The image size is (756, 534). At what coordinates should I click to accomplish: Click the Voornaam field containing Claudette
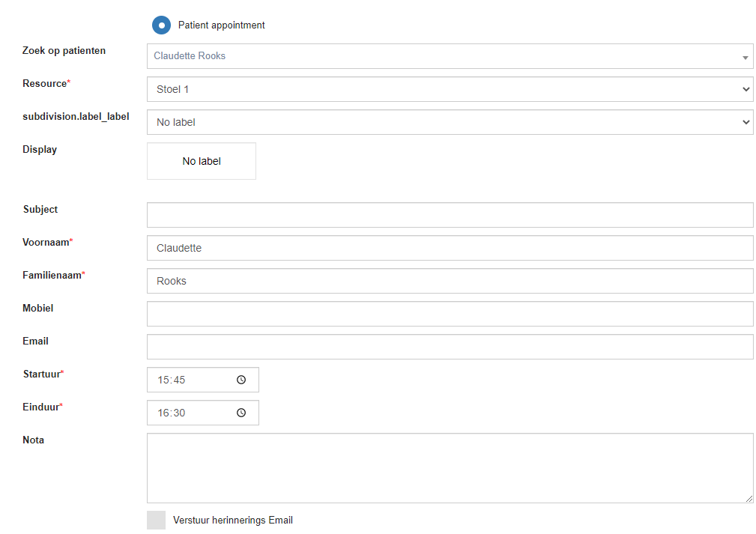450,248
